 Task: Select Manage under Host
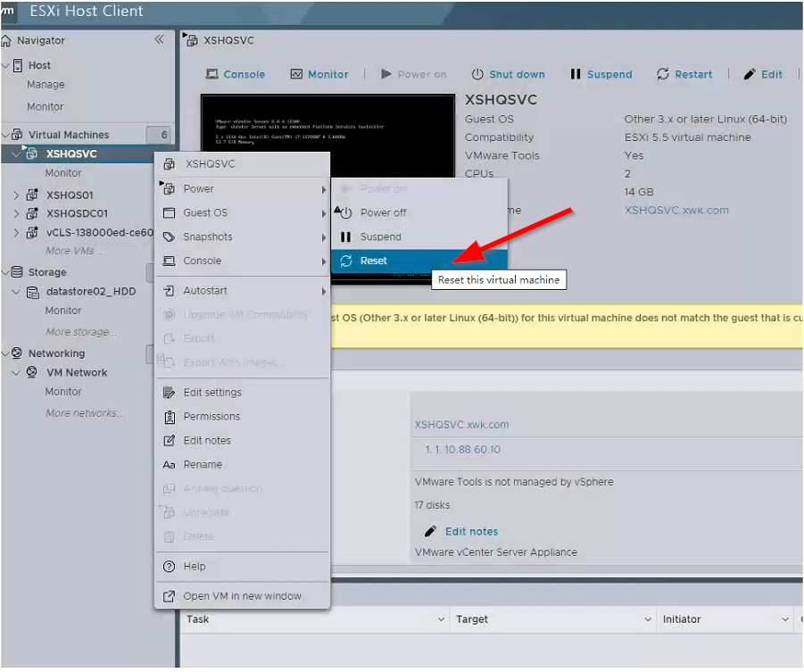point(46,84)
